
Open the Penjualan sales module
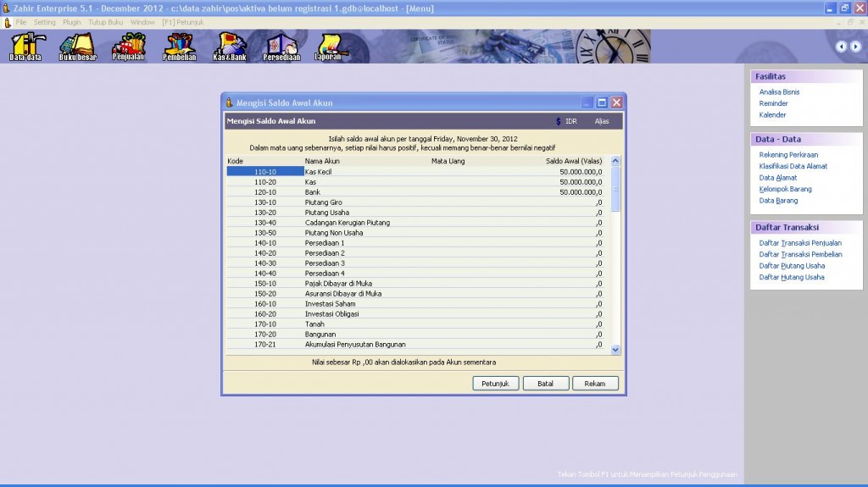pyautogui.click(x=129, y=46)
